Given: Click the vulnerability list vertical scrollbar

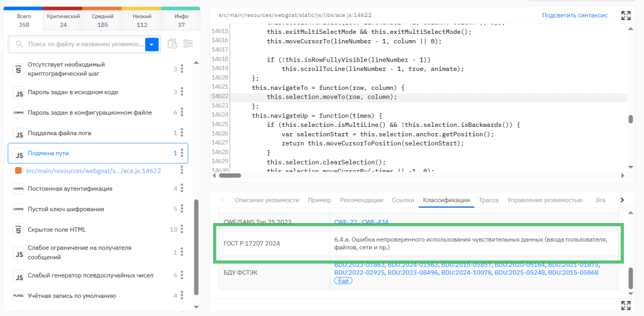Looking at the screenshot, I should pos(196,246).
